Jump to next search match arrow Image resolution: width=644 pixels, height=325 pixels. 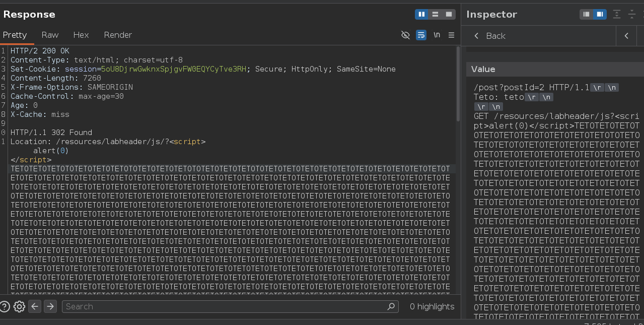pos(50,306)
